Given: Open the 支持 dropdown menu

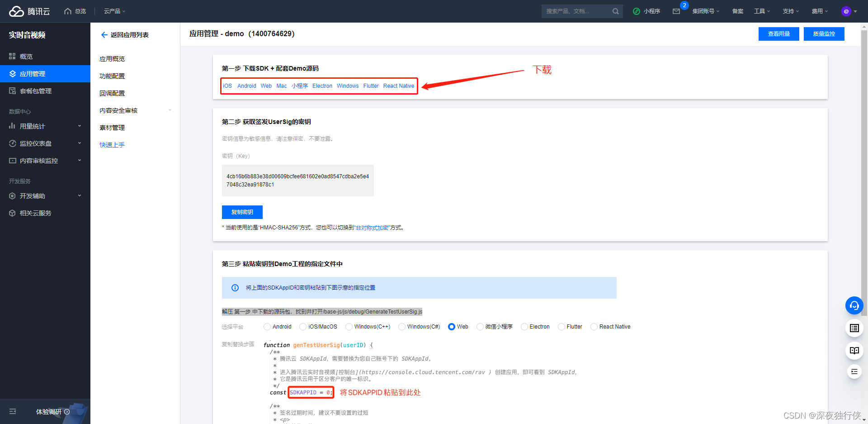Looking at the screenshot, I should [x=791, y=11].
